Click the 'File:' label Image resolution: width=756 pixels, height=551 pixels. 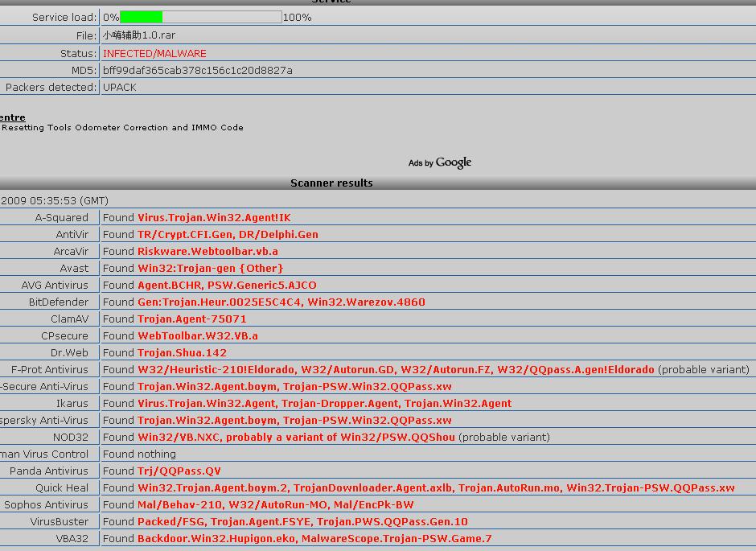[x=87, y=35]
